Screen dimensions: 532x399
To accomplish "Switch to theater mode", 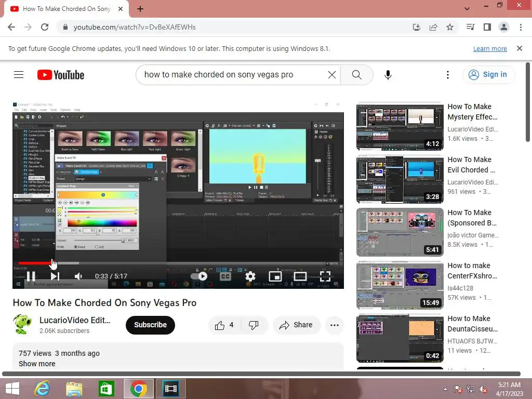I will coord(300,276).
